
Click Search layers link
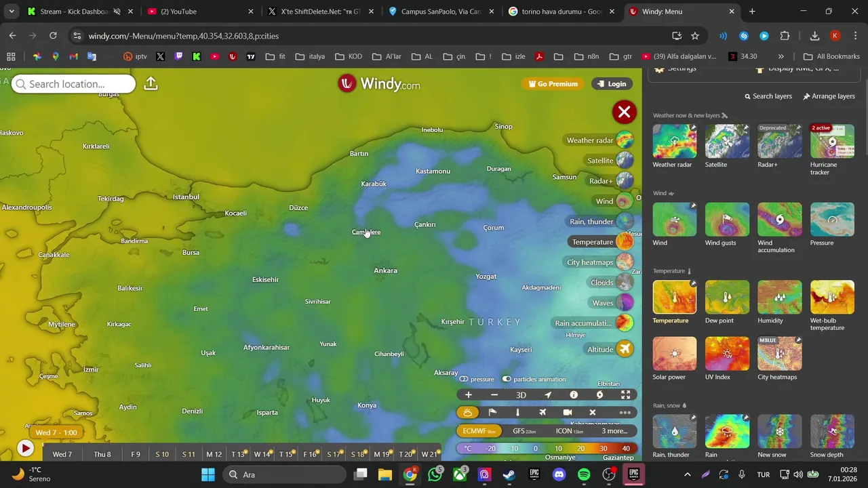click(768, 96)
